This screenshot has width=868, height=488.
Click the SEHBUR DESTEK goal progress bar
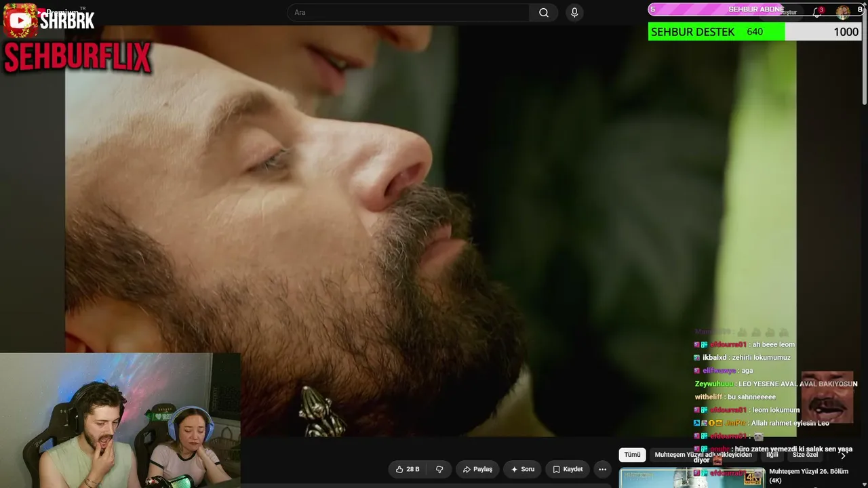tap(755, 32)
